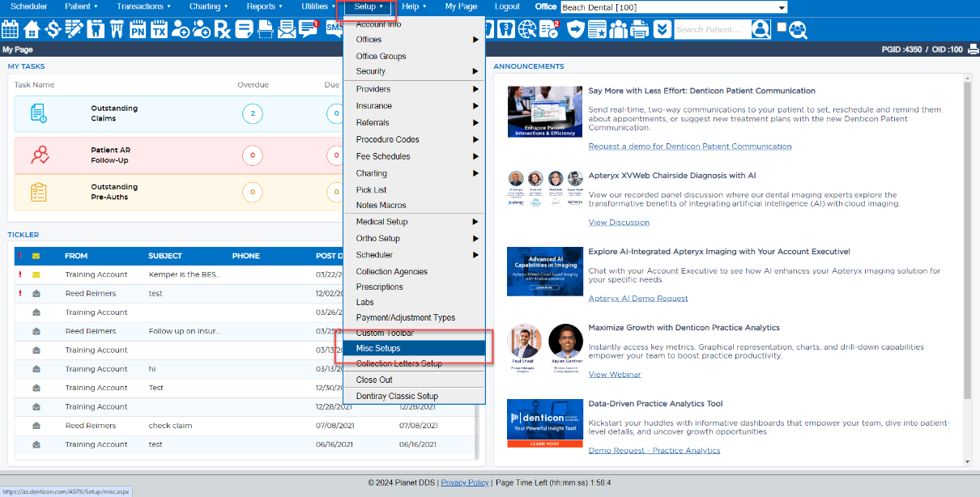The width and height of the screenshot is (980, 497).
Task: Open the Reports menu
Action: click(264, 6)
